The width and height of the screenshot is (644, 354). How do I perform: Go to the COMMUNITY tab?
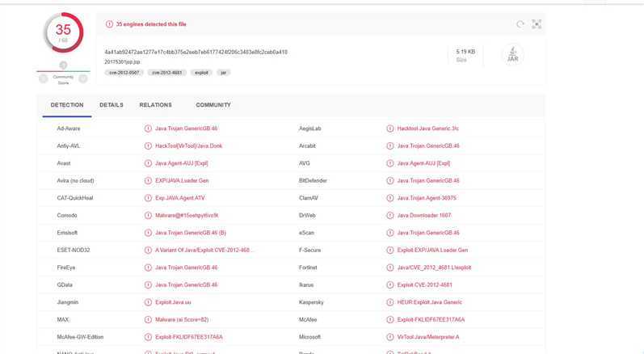[x=213, y=105]
